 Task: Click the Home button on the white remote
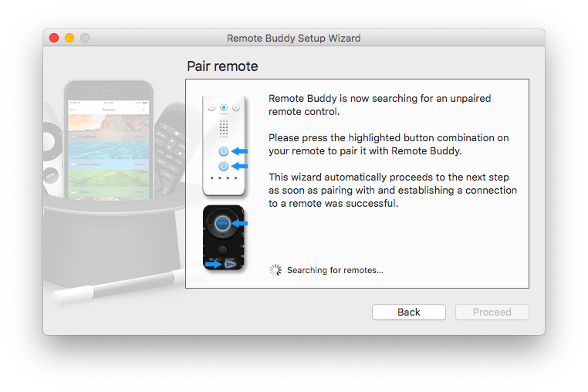224,107
